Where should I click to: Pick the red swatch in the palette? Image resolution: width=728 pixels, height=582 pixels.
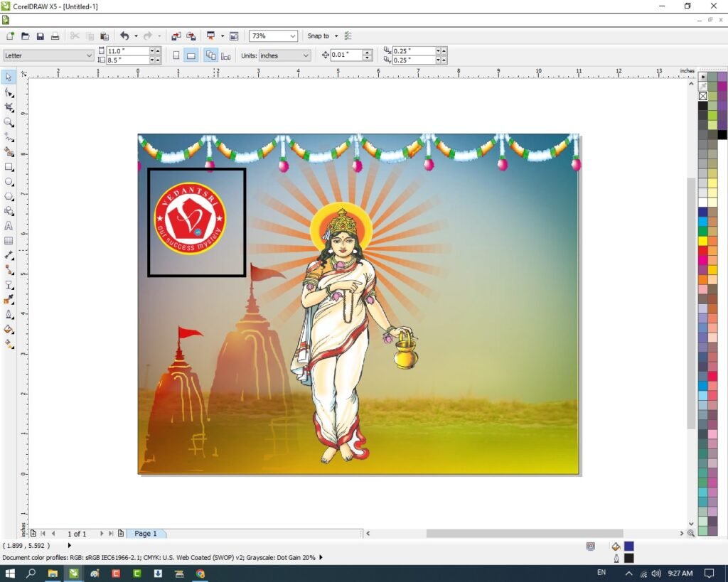pyautogui.click(x=703, y=251)
